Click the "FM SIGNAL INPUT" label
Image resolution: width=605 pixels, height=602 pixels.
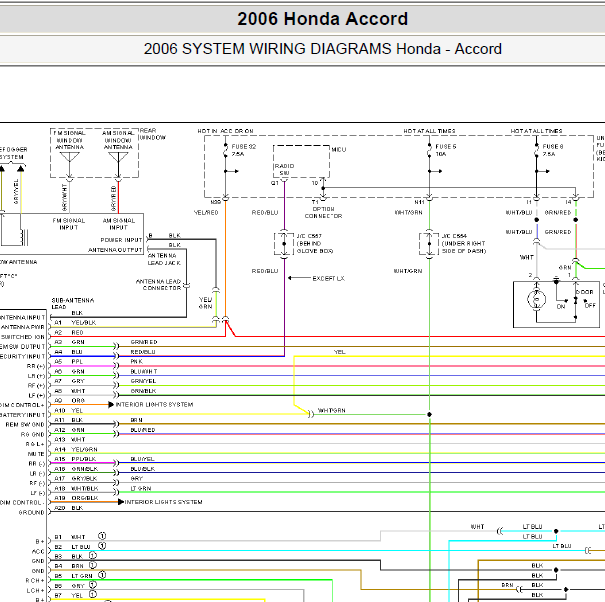(69, 224)
